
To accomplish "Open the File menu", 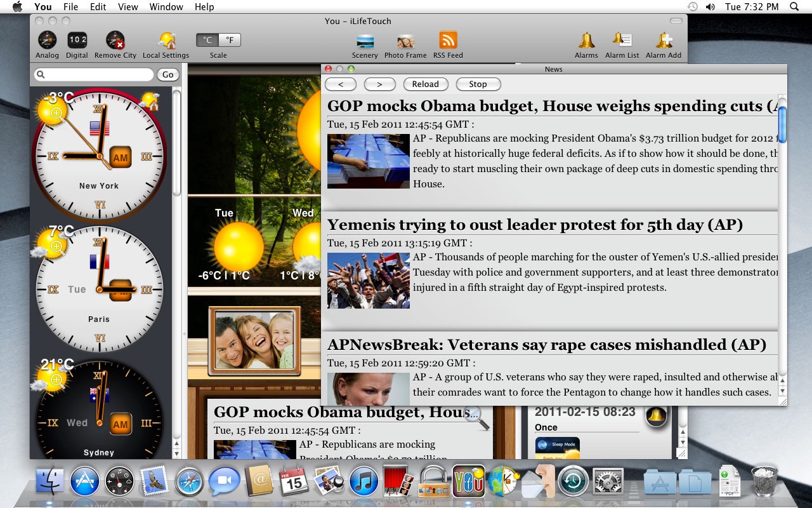I will [x=71, y=7].
